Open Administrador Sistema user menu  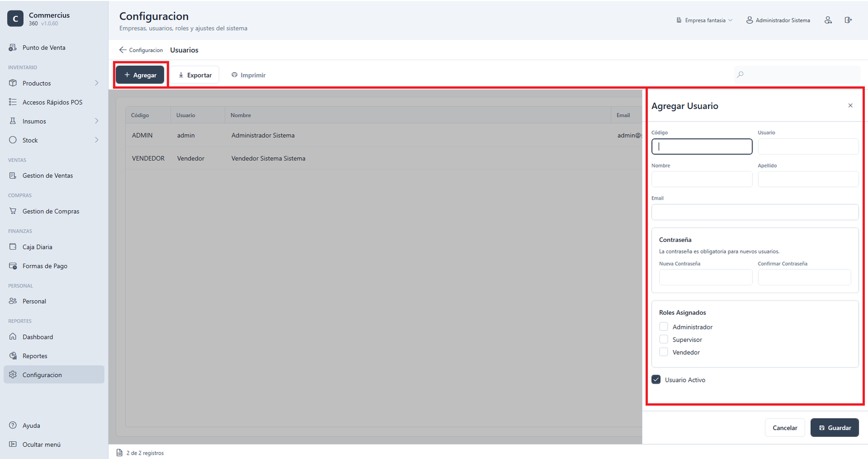778,20
